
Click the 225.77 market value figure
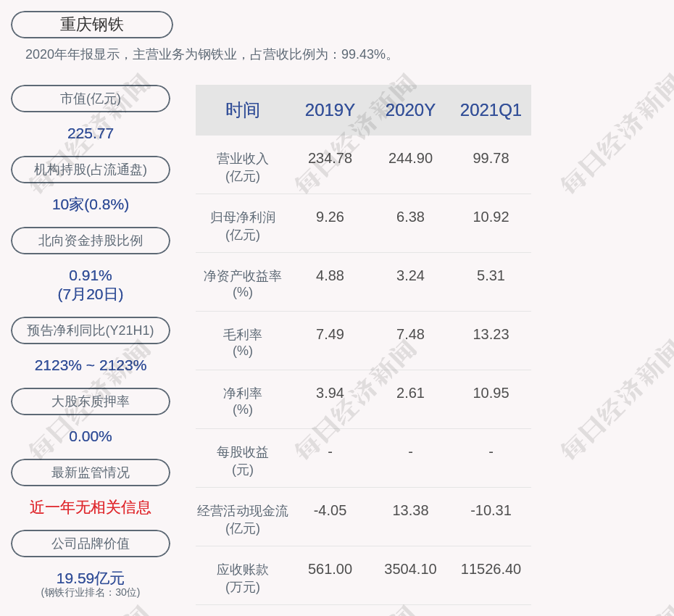[x=91, y=133]
